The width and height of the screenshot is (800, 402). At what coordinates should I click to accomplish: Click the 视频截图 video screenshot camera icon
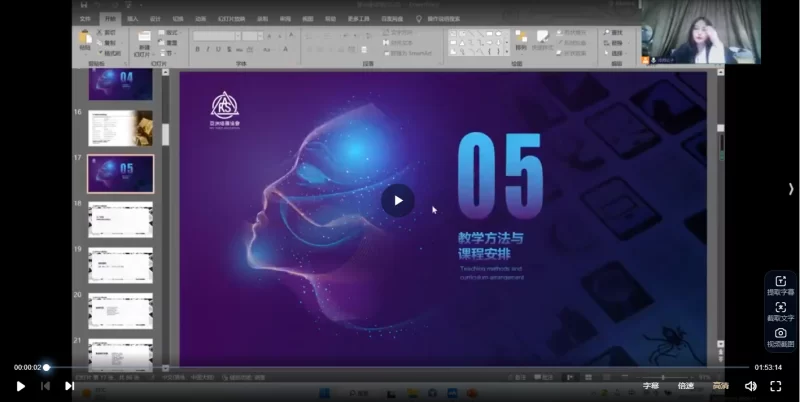781,333
